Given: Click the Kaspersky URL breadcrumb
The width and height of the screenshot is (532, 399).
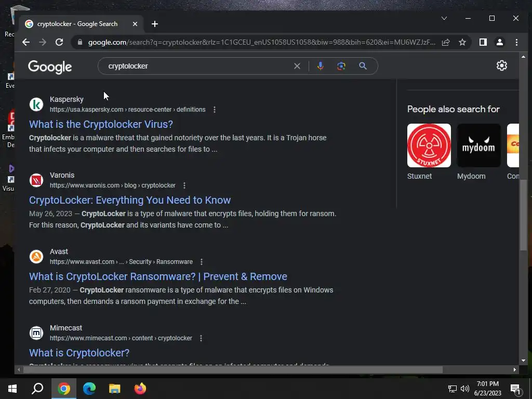Looking at the screenshot, I should point(128,110).
